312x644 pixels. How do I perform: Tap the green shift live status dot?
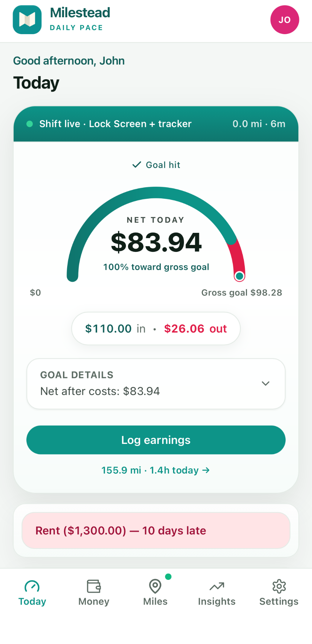tap(30, 124)
